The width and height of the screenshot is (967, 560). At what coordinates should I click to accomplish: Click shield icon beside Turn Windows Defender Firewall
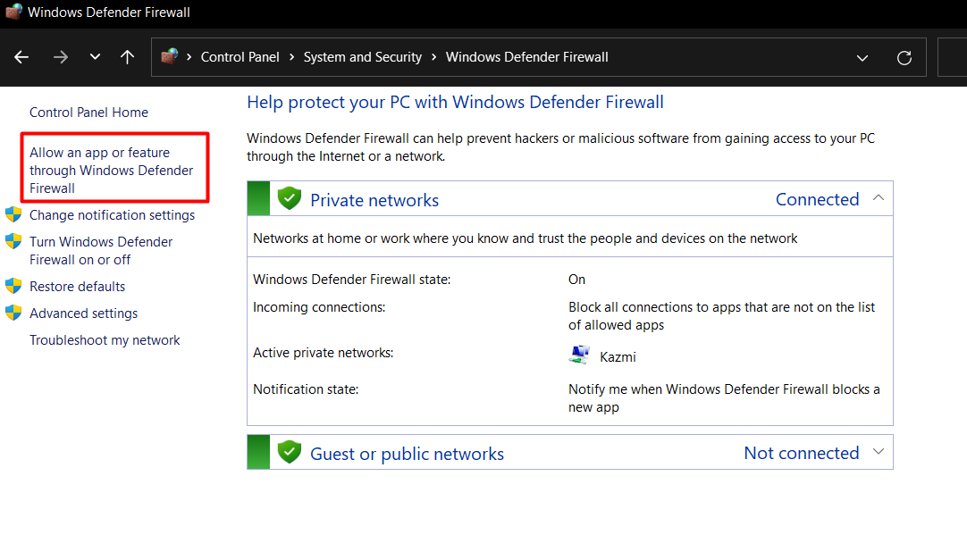click(13, 241)
